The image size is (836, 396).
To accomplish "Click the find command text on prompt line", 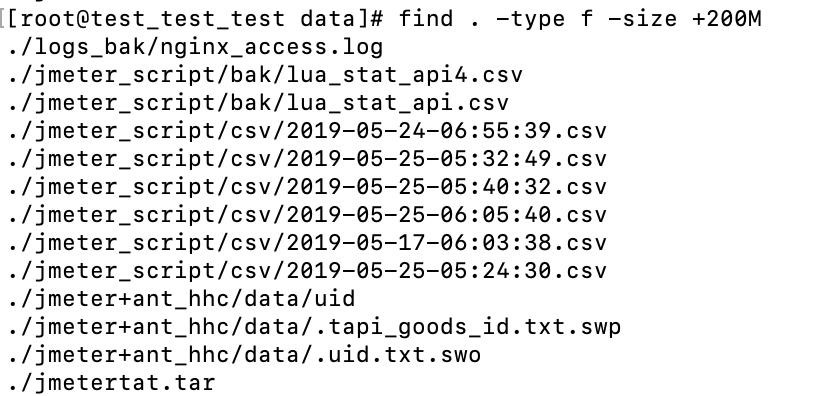I will pos(580,19).
